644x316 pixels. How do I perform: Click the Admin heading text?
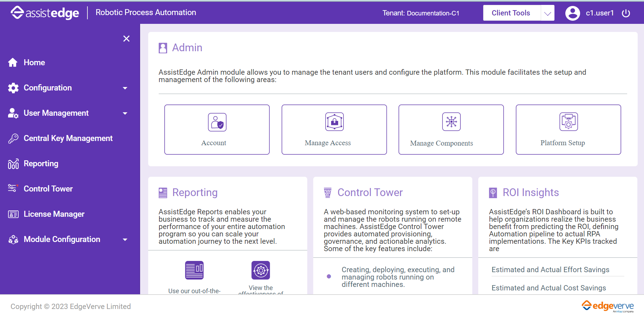pos(187,48)
